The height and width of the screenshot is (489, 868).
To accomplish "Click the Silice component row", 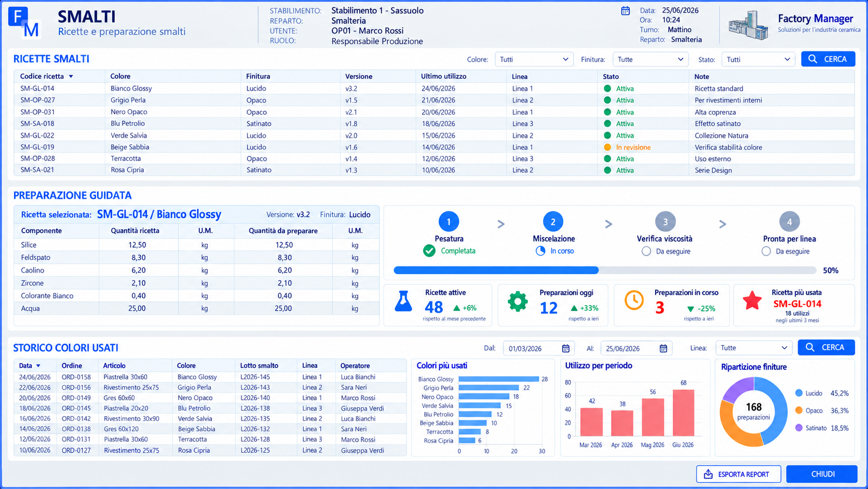I will (196, 245).
